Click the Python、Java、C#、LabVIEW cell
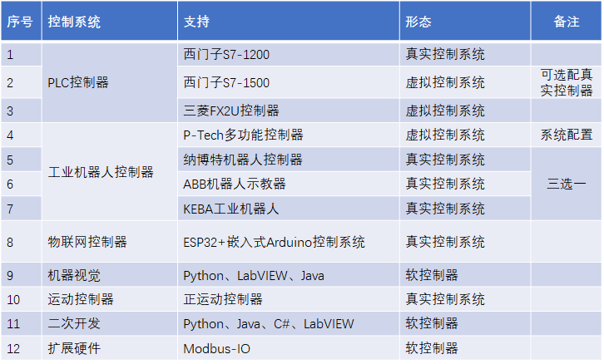 coord(289,323)
